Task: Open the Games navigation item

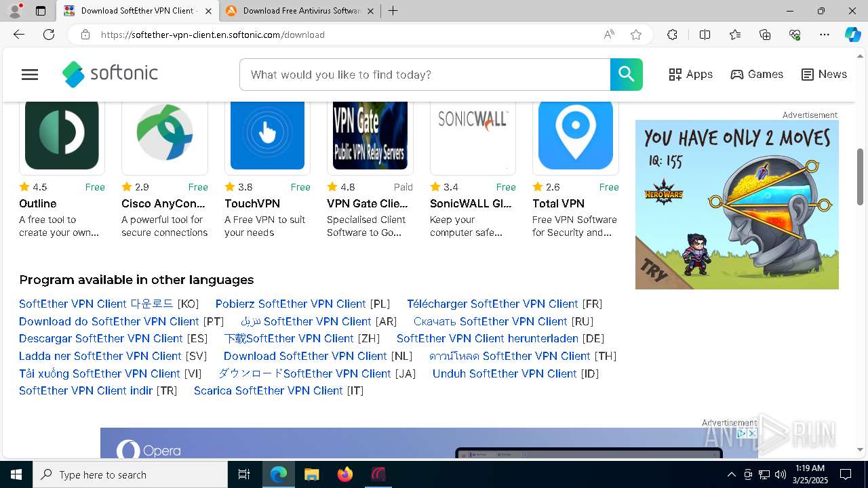Action: click(757, 75)
